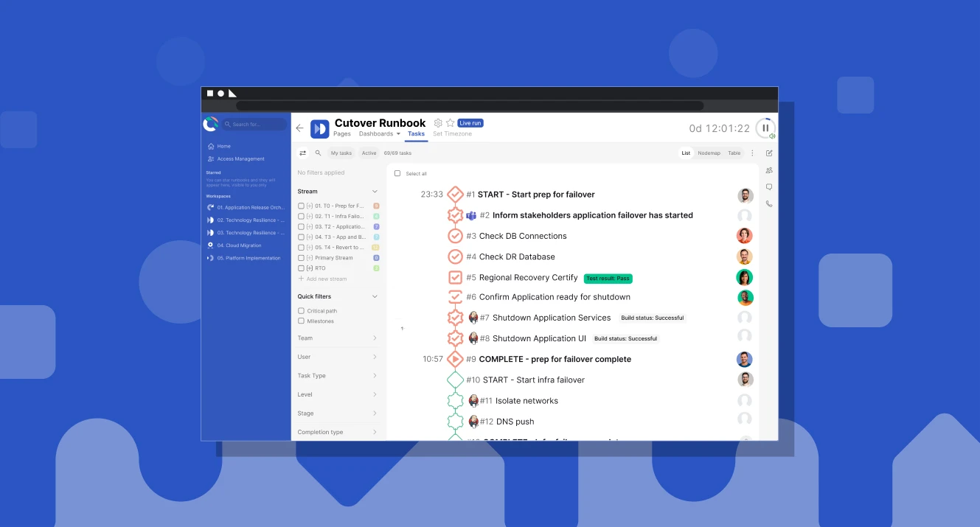
Task: Click the task search magnifier icon
Action: pos(319,153)
